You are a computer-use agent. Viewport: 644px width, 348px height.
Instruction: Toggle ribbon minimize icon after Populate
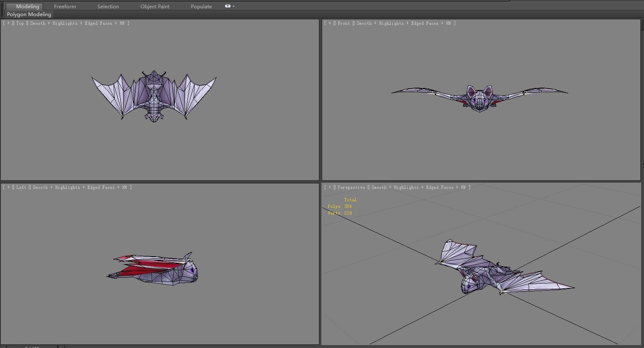pyautogui.click(x=228, y=6)
